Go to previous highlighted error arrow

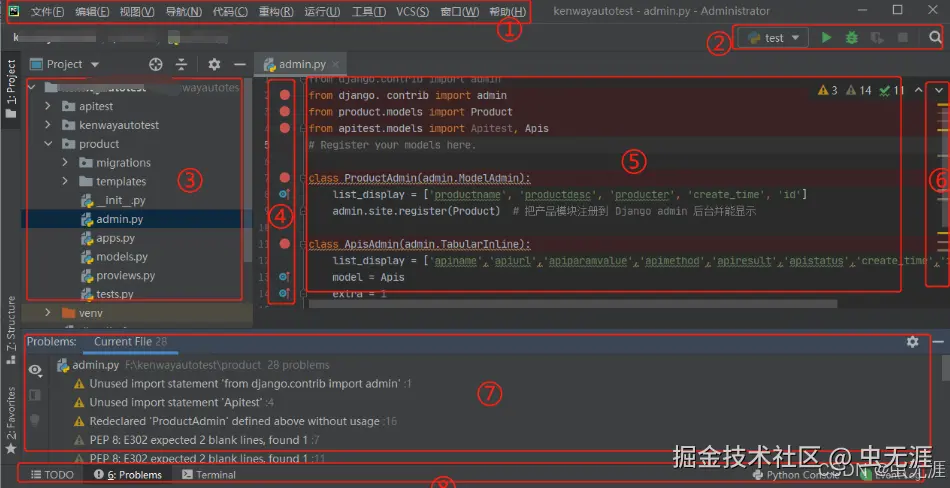(x=918, y=90)
